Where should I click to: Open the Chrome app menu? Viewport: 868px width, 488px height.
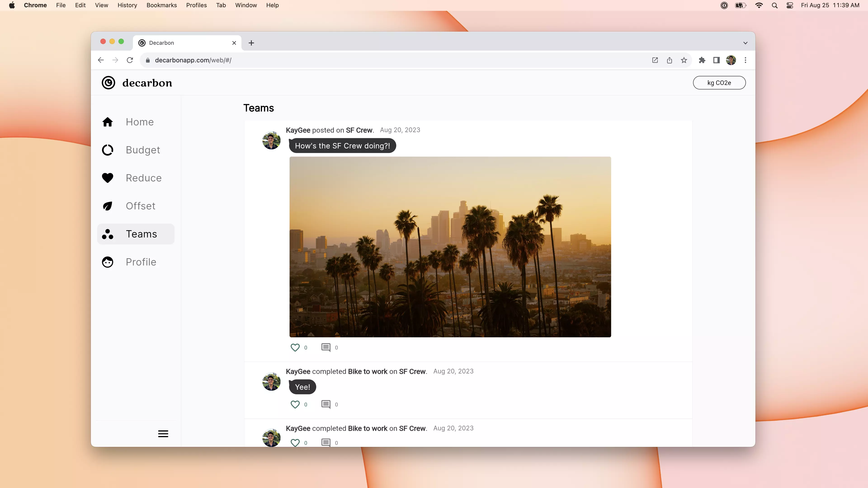35,5
